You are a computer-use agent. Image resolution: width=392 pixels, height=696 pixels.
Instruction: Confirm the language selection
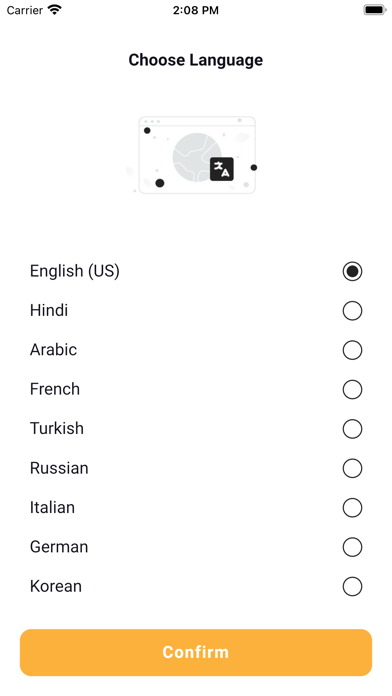click(x=196, y=652)
